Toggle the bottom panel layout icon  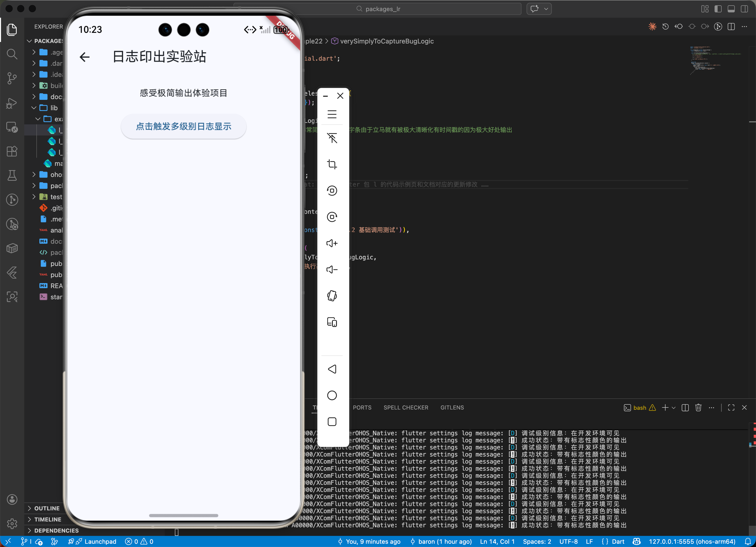(731, 9)
